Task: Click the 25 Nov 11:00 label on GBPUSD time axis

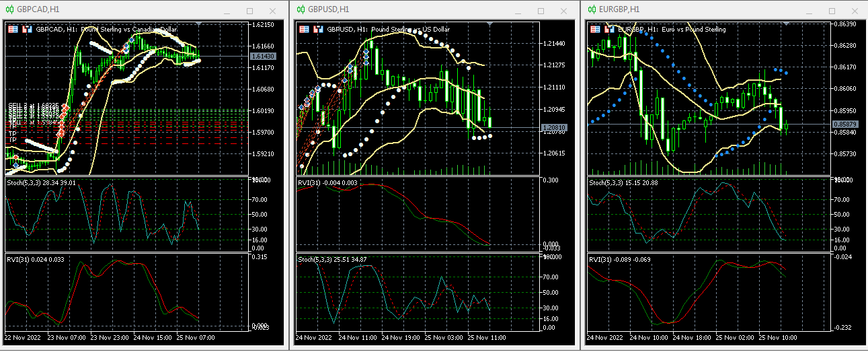Action: (486, 337)
